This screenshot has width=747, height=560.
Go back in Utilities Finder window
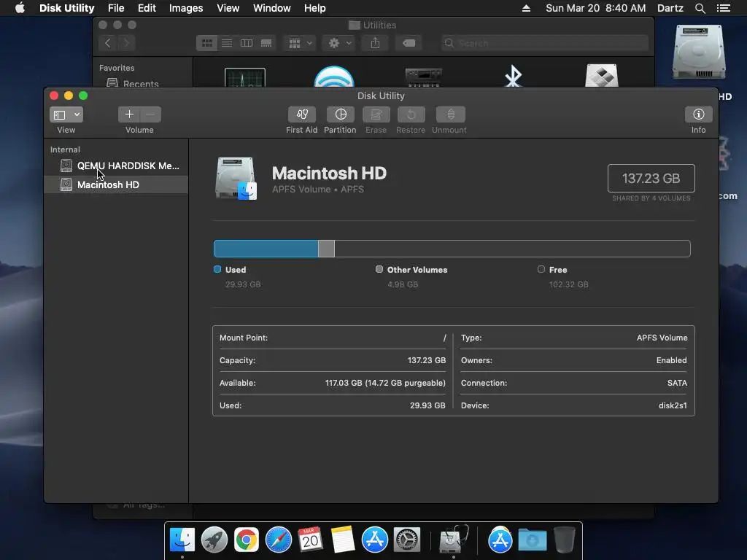pyautogui.click(x=108, y=43)
